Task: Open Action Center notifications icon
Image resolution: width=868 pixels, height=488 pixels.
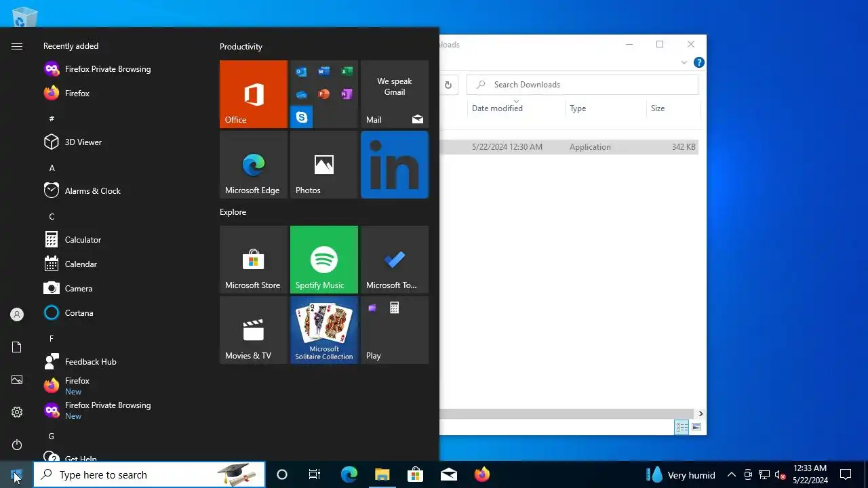Action: click(x=846, y=474)
